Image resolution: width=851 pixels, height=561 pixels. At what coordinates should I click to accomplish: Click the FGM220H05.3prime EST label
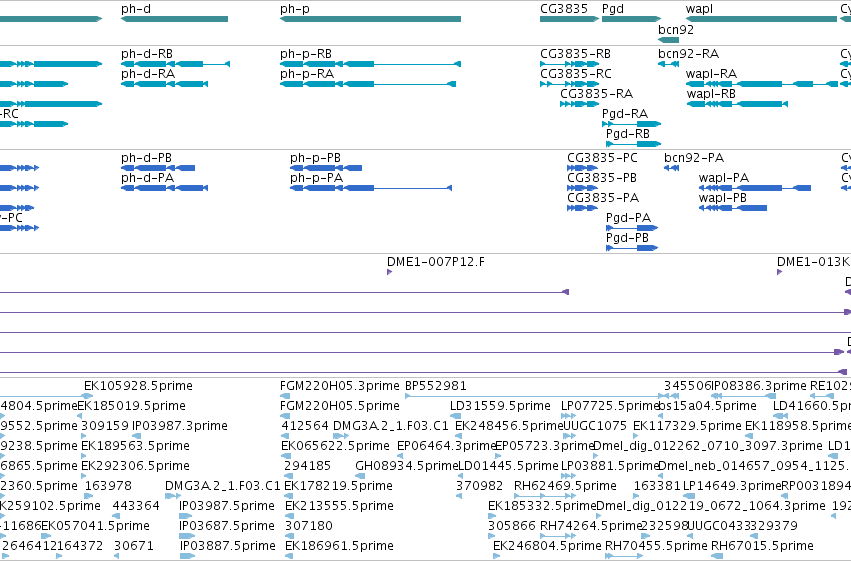(x=340, y=386)
